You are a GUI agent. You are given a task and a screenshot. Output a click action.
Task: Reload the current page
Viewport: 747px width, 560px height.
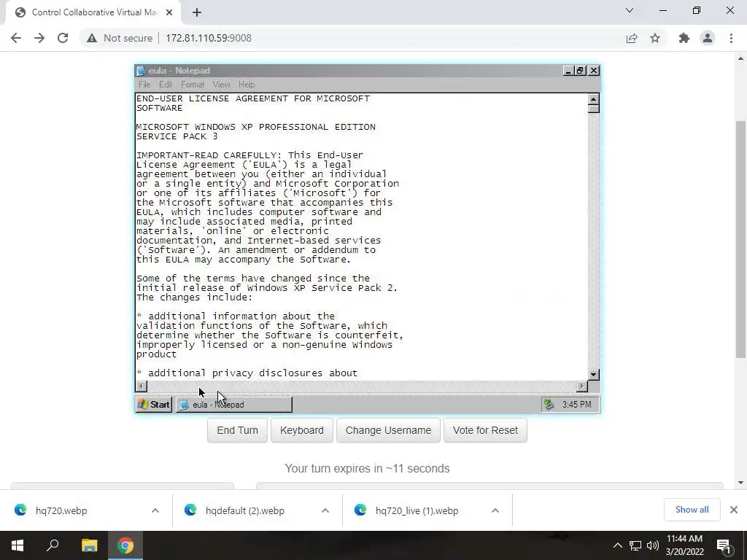63,38
